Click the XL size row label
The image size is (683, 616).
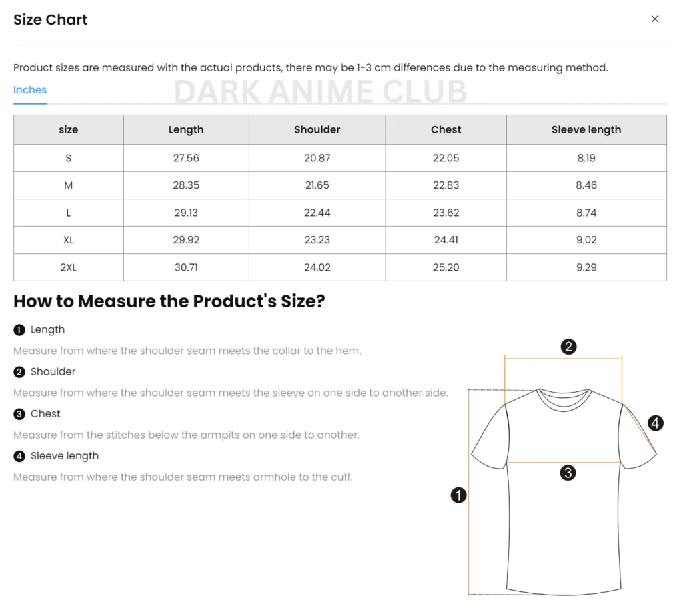[x=68, y=240]
